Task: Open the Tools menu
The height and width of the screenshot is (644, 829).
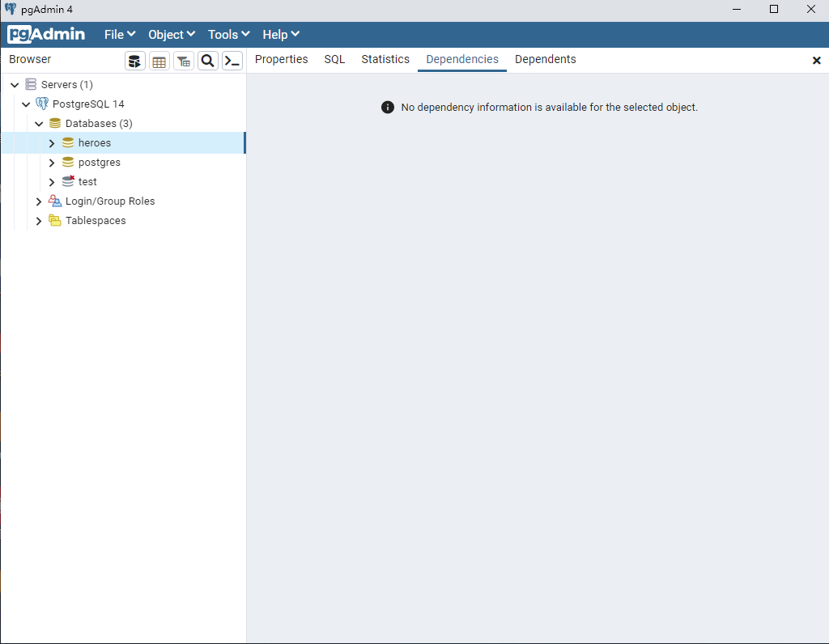Action: 227,34
